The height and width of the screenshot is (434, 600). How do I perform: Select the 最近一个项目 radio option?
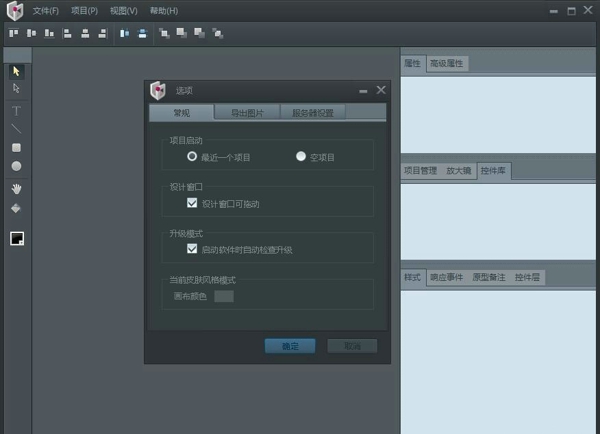(192, 156)
